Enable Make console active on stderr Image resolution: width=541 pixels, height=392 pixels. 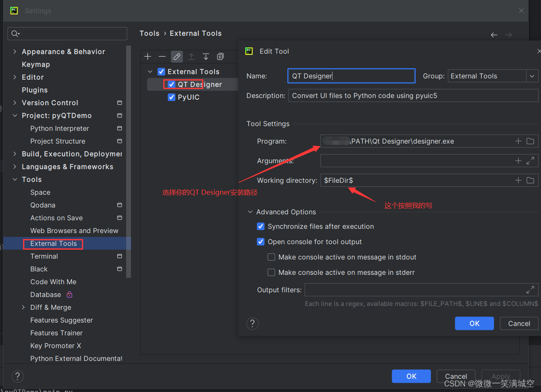click(271, 272)
